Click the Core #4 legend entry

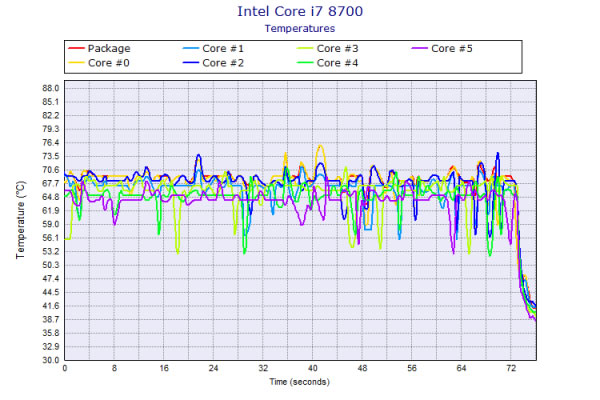(x=328, y=63)
